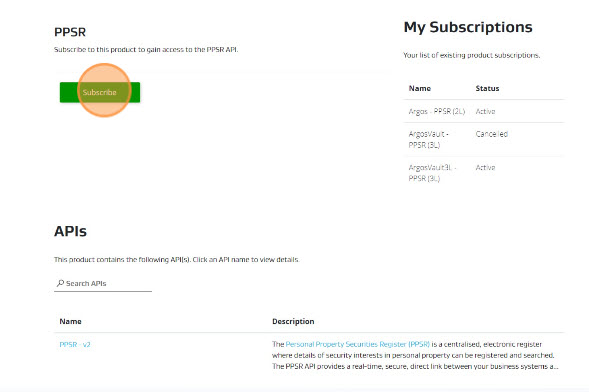Click the Status column header

pyautogui.click(x=487, y=89)
